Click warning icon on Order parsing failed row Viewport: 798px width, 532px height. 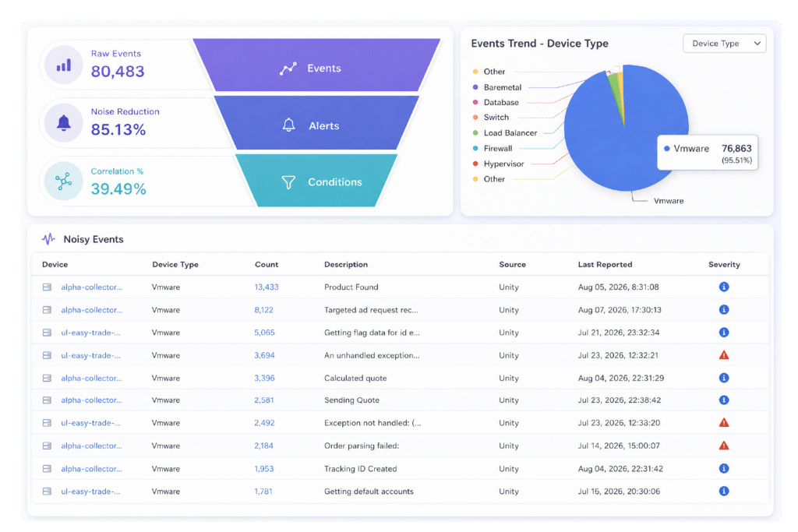(x=724, y=446)
